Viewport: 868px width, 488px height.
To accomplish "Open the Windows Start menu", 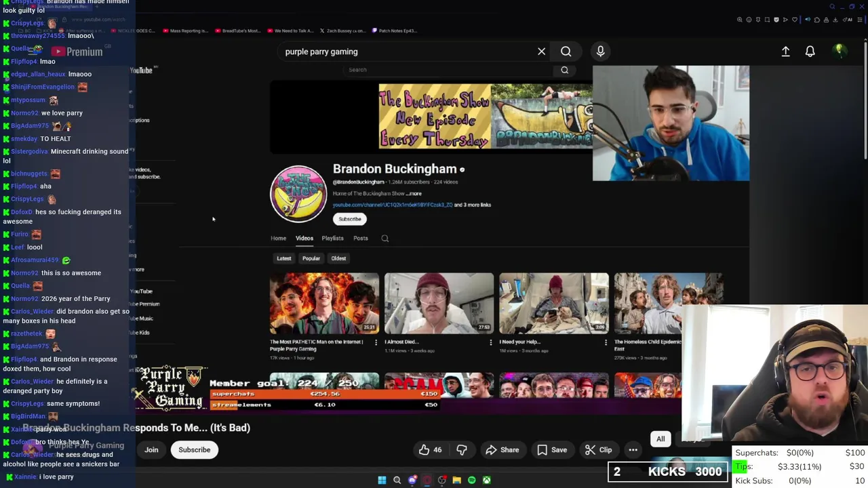I will [x=382, y=480].
